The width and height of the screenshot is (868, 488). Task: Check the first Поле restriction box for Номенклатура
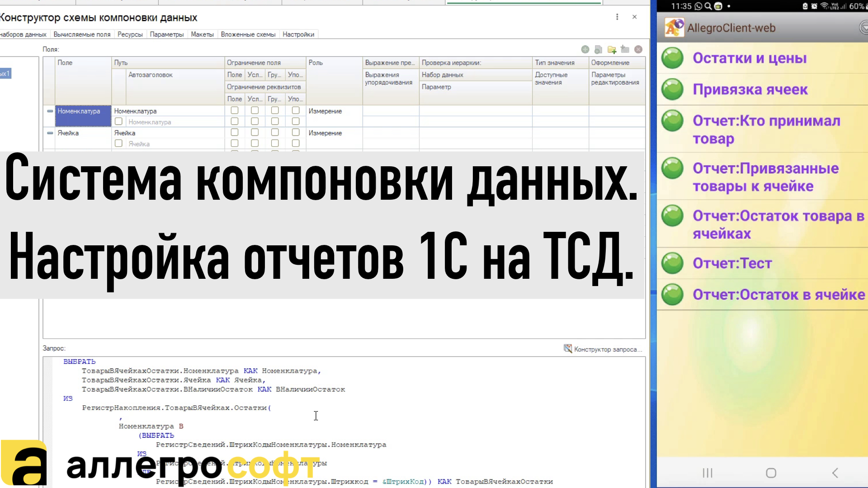[234, 110]
